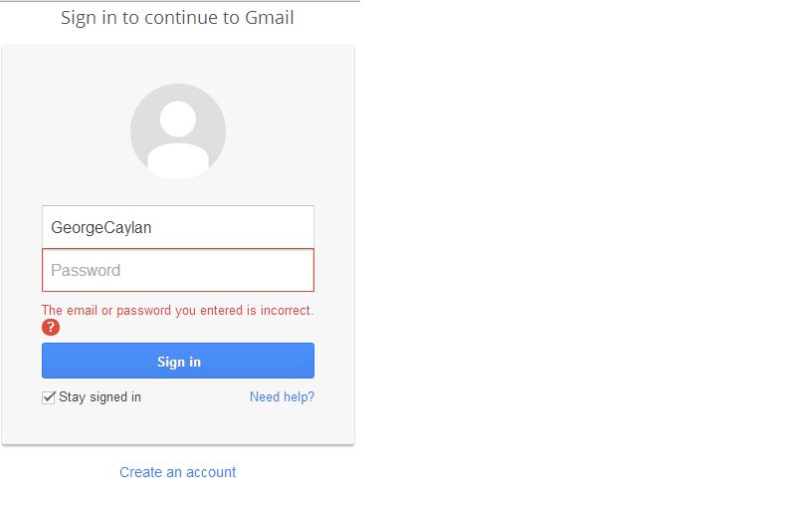Click the Stay signed in label text
This screenshot has height=505, width=812.
pyautogui.click(x=100, y=397)
